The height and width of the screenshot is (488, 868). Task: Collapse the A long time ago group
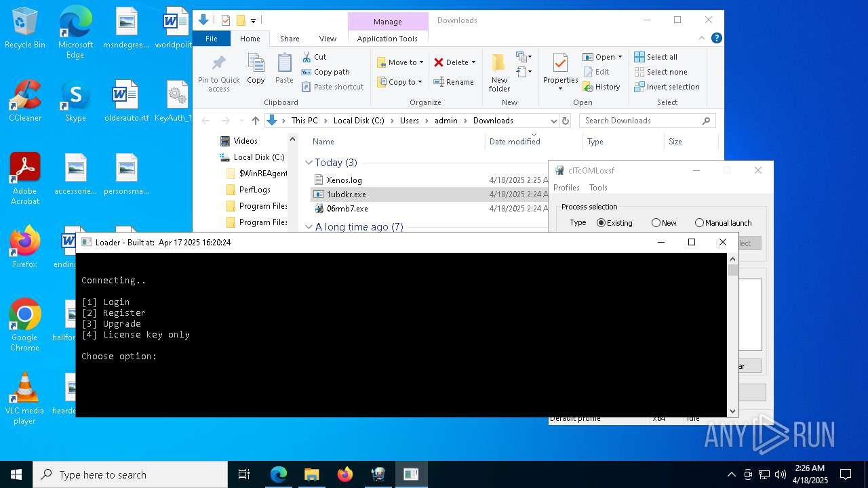[x=309, y=227]
